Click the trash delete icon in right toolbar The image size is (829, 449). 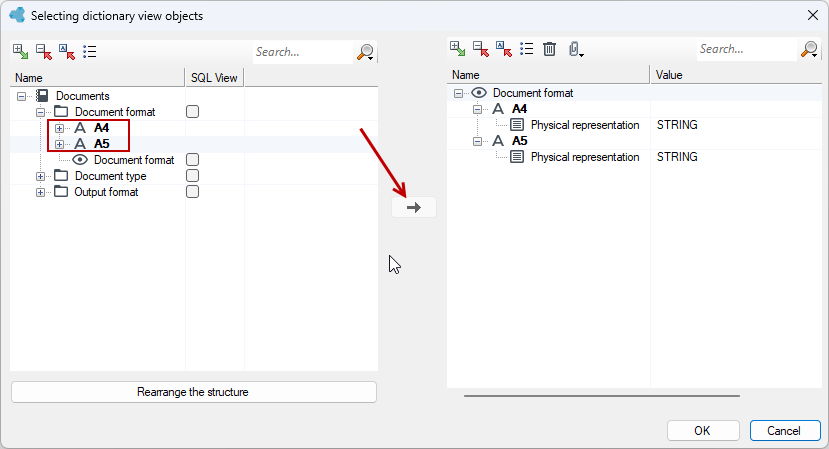(549, 49)
